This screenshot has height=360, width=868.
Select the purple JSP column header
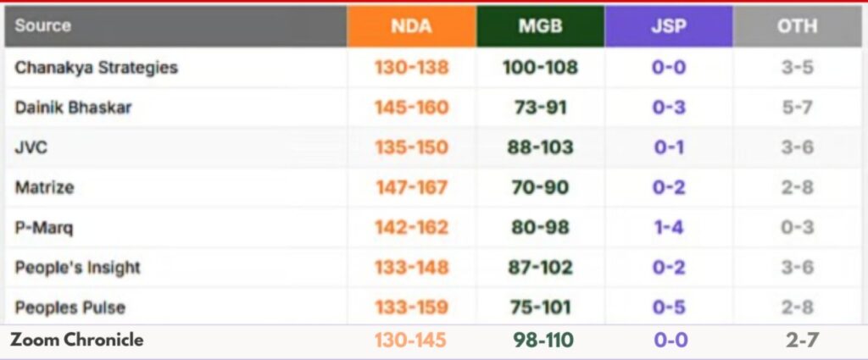[x=669, y=26]
